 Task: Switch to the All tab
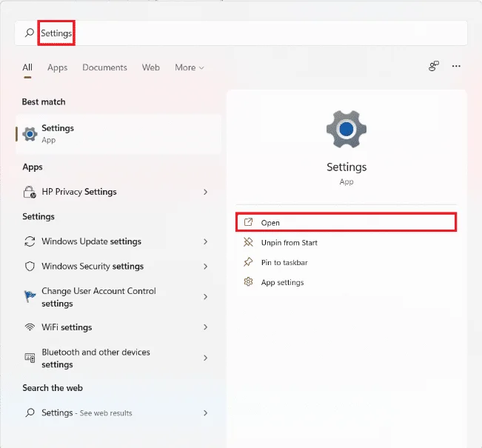tap(27, 67)
